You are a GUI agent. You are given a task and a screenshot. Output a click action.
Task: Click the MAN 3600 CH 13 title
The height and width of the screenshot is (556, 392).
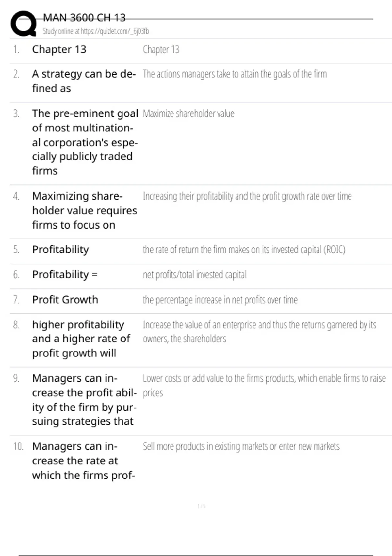coord(84,18)
